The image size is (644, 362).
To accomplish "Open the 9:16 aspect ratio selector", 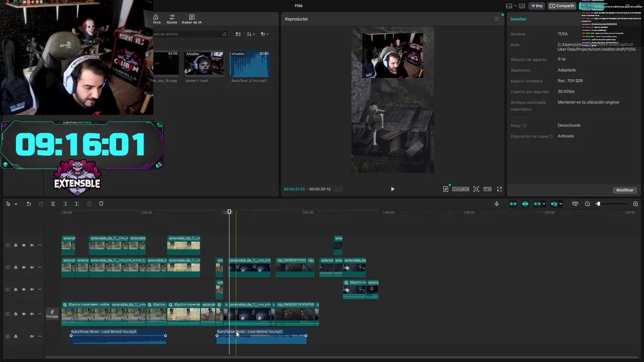I will [488, 189].
